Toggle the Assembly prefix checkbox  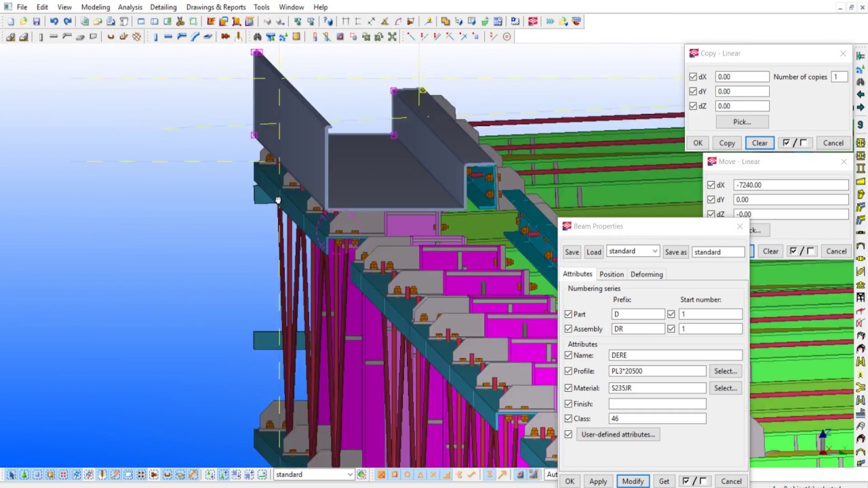568,329
